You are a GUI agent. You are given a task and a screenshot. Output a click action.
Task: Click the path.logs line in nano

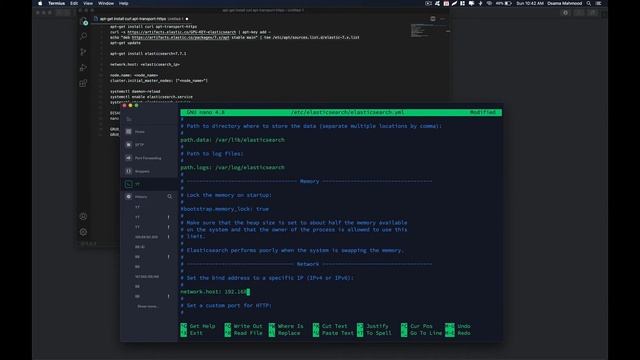click(x=233, y=167)
